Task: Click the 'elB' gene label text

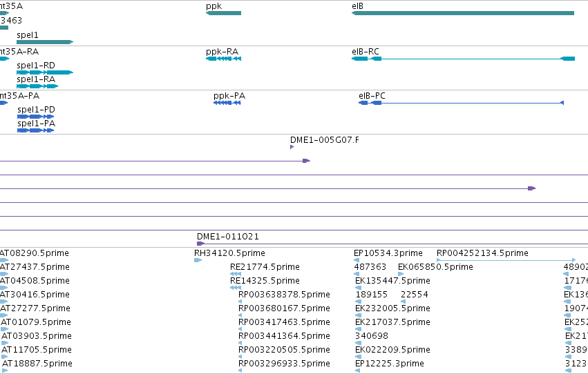Action: (x=357, y=6)
